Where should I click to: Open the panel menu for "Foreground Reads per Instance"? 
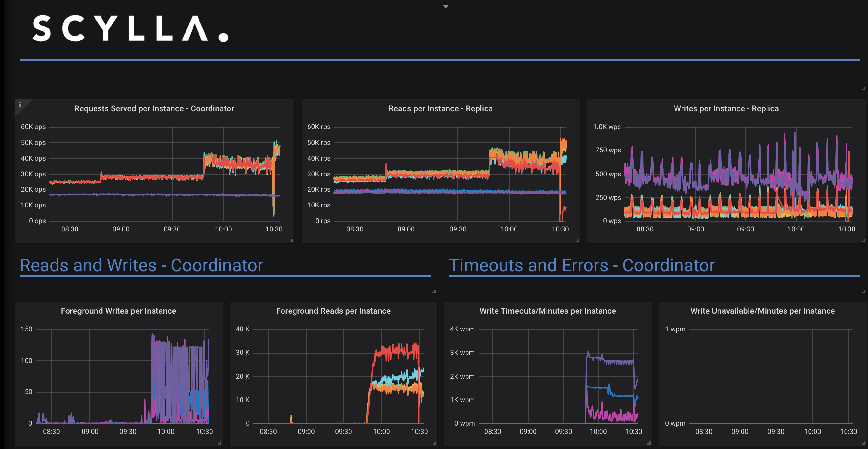333,311
